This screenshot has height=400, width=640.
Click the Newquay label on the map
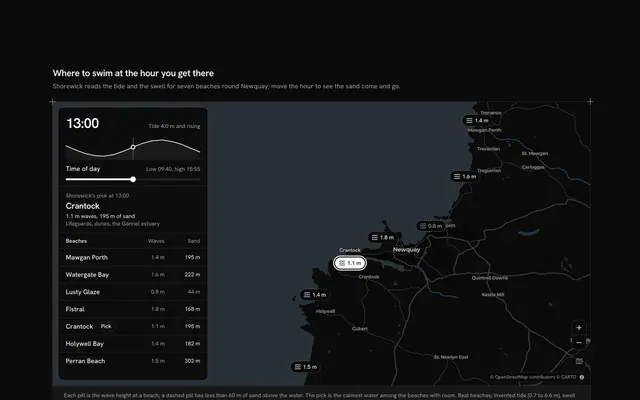(407, 249)
